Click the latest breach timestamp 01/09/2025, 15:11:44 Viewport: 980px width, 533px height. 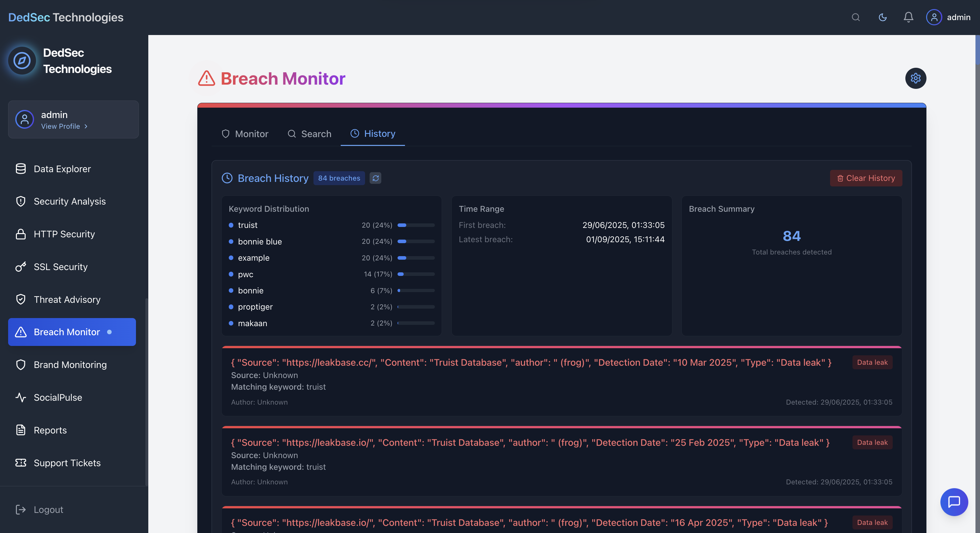(625, 239)
